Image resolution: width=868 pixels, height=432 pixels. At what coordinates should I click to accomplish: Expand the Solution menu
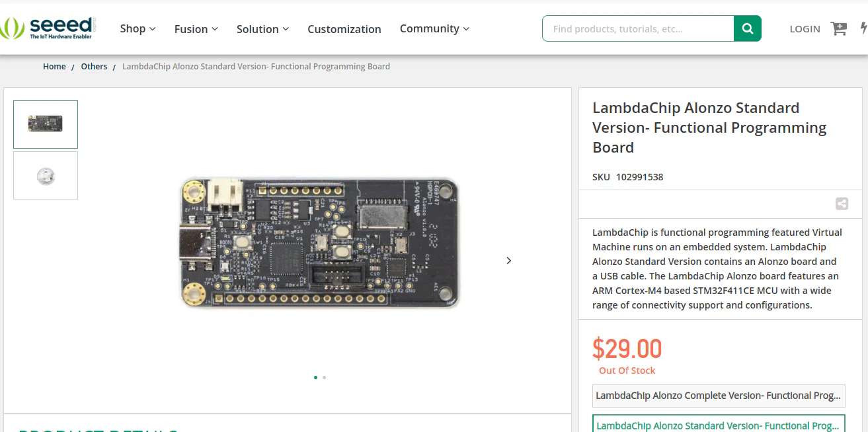pos(263,29)
